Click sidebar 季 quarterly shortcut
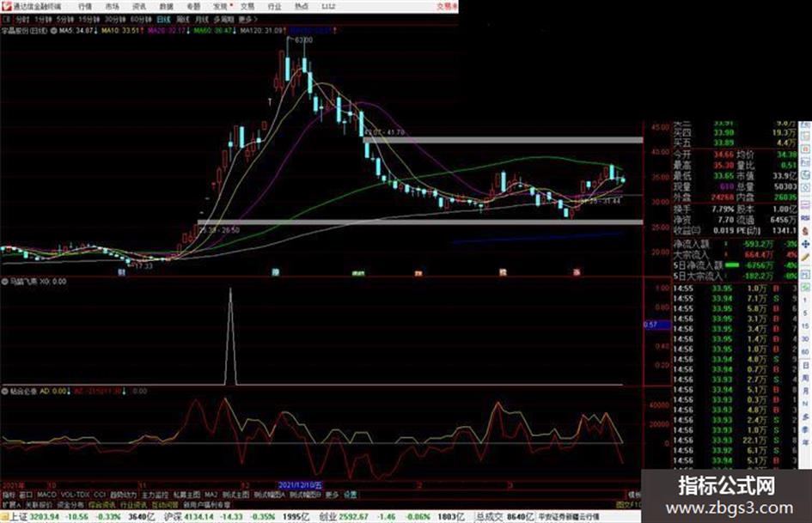 pyautogui.click(x=805, y=429)
